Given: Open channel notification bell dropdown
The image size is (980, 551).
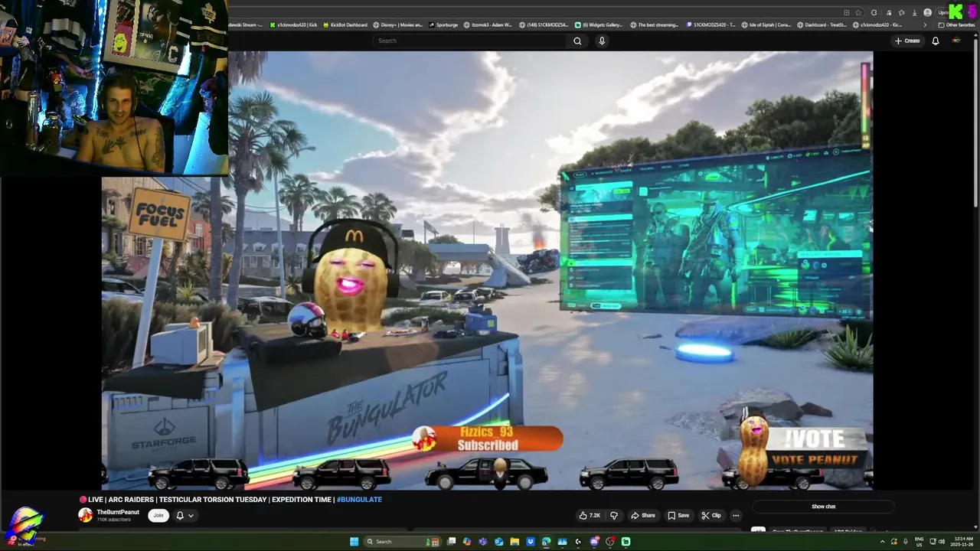Looking at the screenshot, I should pos(185,516).
